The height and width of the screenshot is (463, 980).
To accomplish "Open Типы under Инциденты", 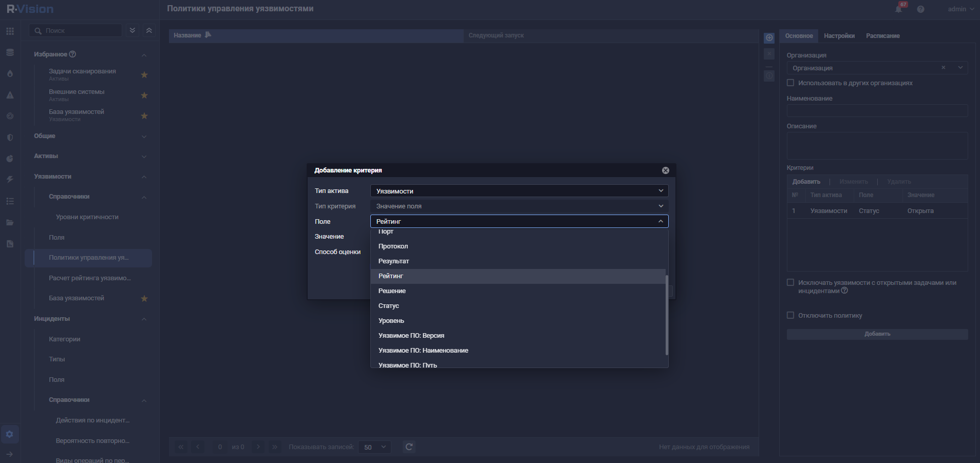I will [57, 359].
